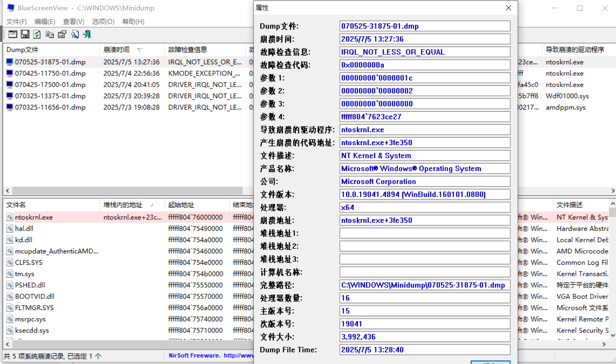Refresh the crash list via toolbar icon
This screenshot has height=364, width=616.
click(x=37, y=35)
